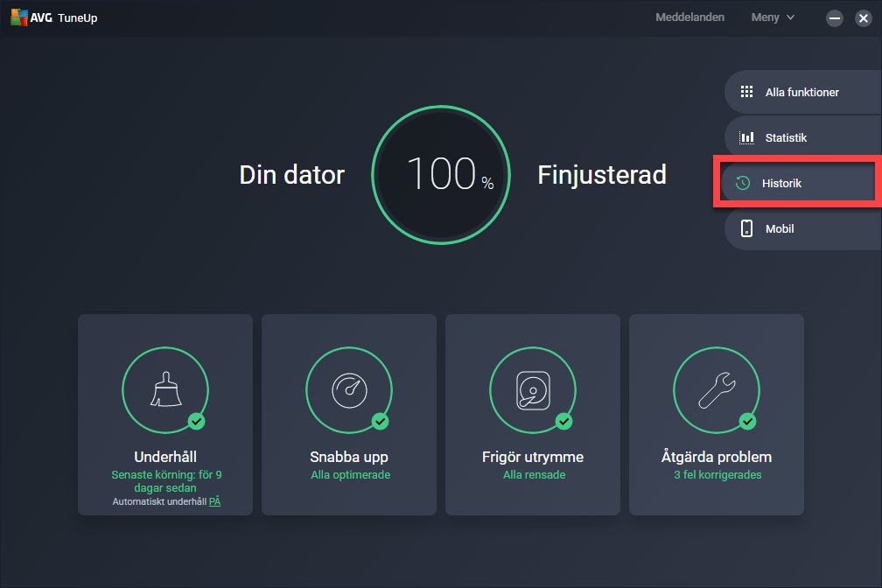
Task: Click the green checkmark badge on Underhåll
Action: [x=197, y=422]
